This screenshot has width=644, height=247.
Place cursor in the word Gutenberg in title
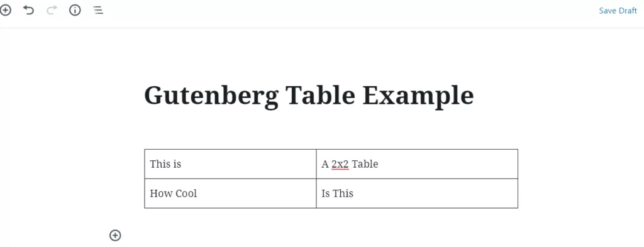pyautogui.click(x=211, y=97)
